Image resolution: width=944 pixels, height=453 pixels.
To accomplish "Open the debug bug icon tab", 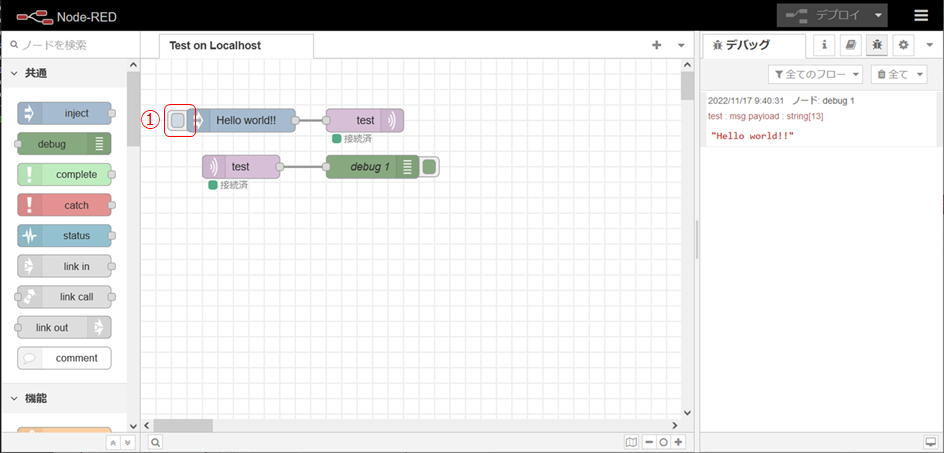I will coord(876,45).
